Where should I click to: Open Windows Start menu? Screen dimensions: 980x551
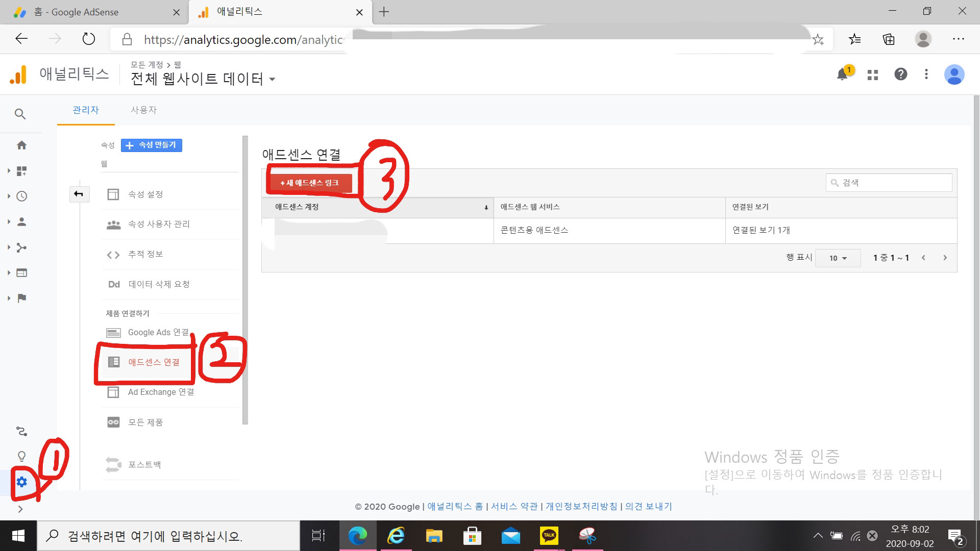18,536
